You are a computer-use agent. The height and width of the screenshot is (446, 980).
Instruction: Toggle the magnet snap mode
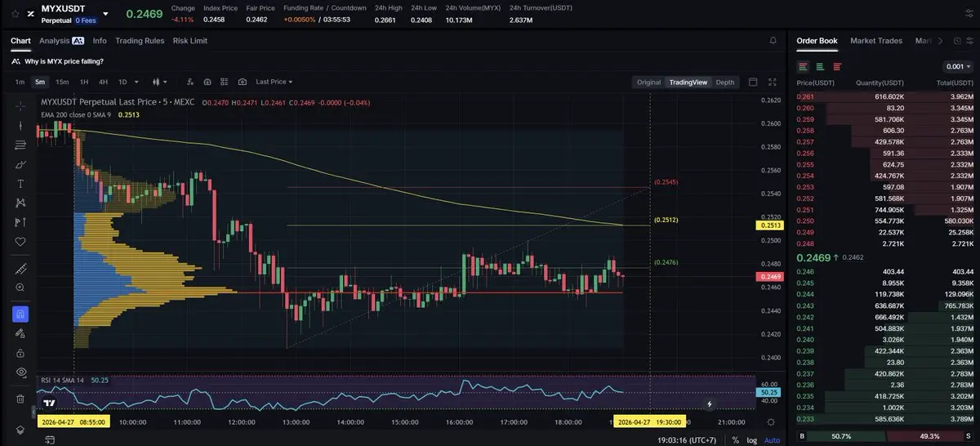click(x=20, y=314)
